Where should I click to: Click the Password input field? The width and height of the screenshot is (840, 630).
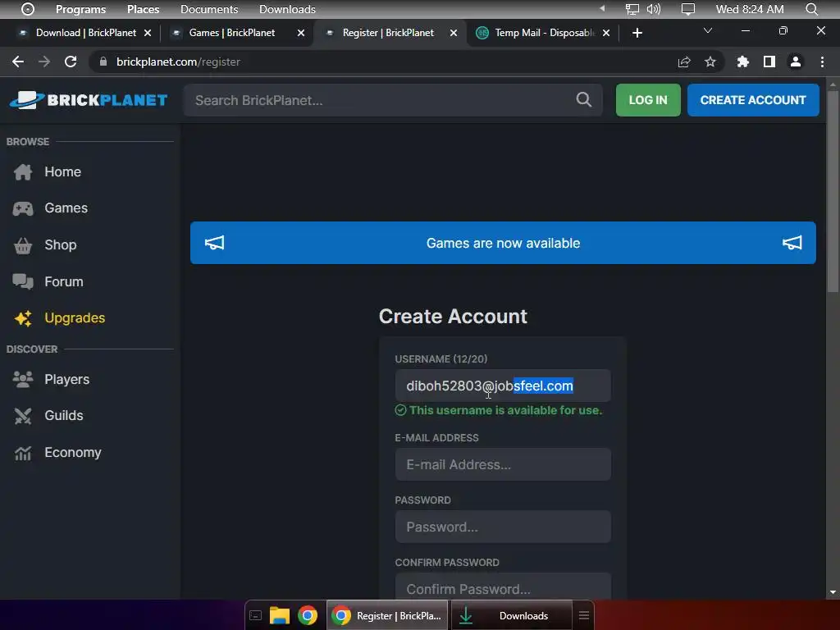[503, 527]
